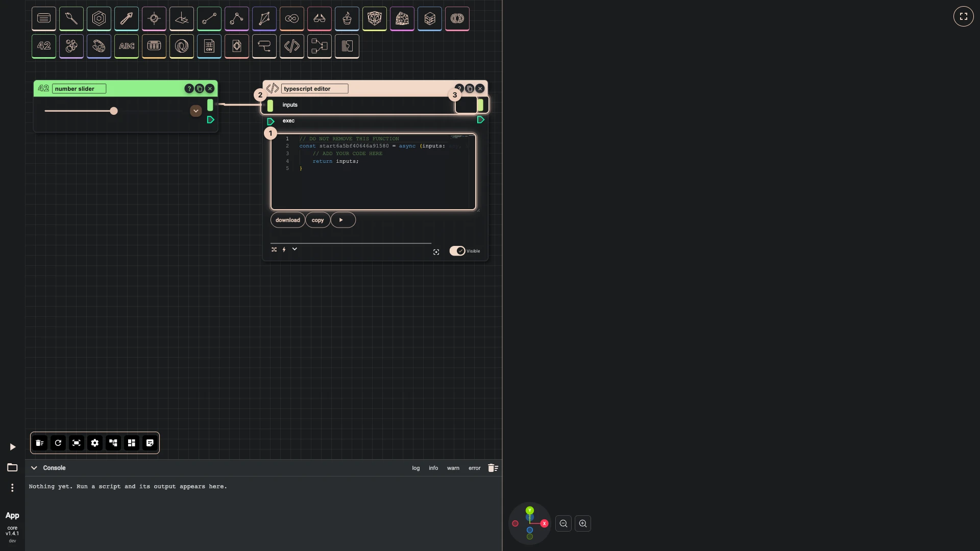Filter console by warn
Screen dimensions: 980x551
click(x=453, y=468)
